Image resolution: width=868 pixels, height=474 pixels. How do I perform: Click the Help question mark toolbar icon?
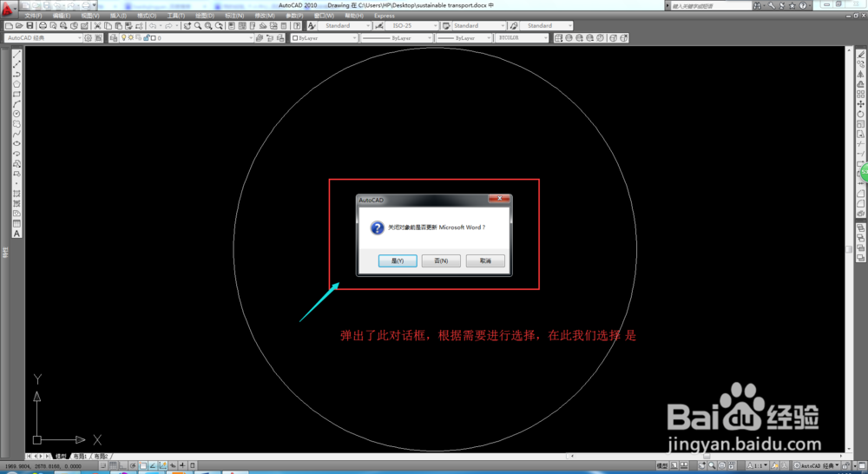pyautogui.click(x=297, y=25)
